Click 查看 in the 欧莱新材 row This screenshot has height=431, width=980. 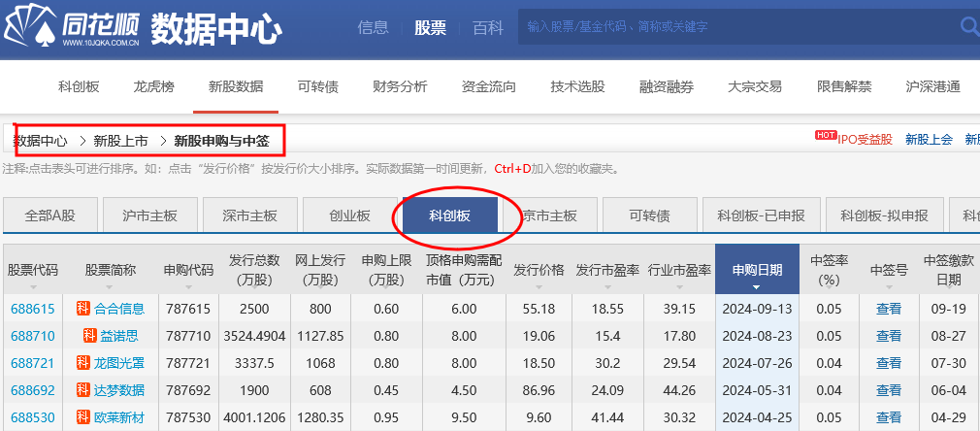[x=888, y=417]
